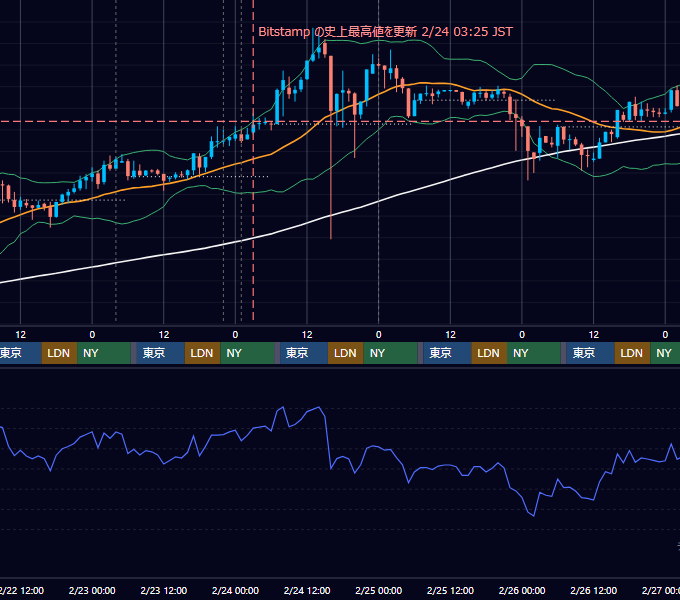The width and height of the screenshot is (680, 600).
Task: Click the 2/25 12:00 date label
Action: point(450,590)
